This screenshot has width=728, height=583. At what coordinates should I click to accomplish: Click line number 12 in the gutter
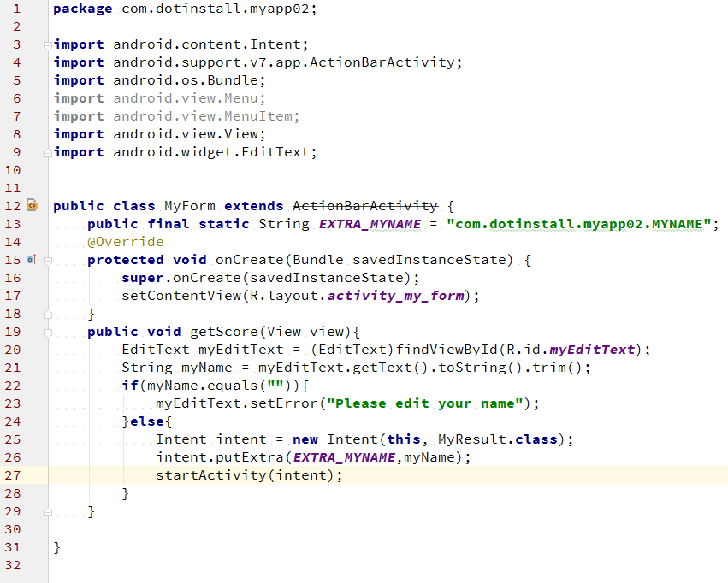(13, 206)
